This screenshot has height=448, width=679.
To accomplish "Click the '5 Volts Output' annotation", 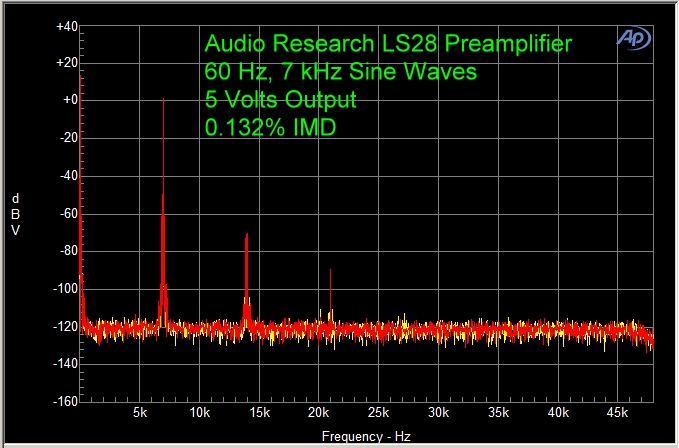I will click(279, 100).
